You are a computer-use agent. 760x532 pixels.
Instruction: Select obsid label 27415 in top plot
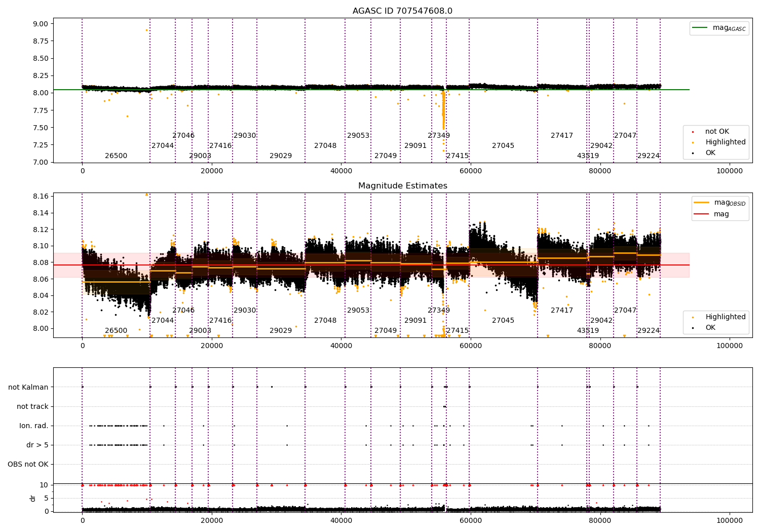click(458, 156)
